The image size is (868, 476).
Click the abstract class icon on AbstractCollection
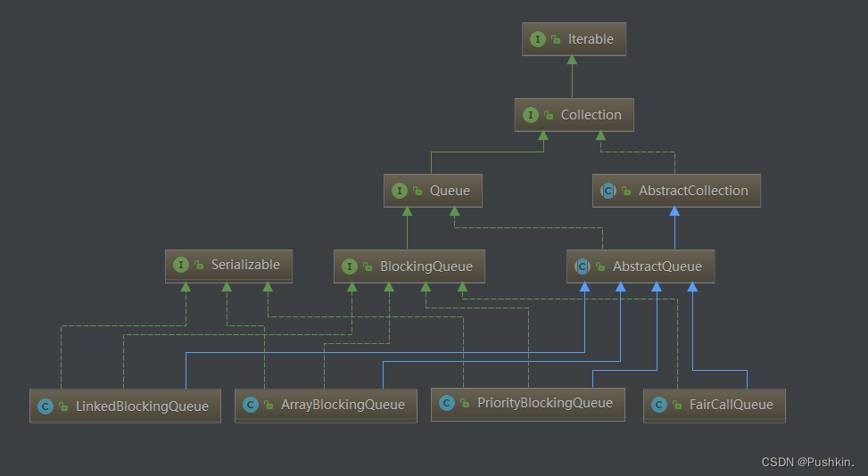[x=608, y=191]
